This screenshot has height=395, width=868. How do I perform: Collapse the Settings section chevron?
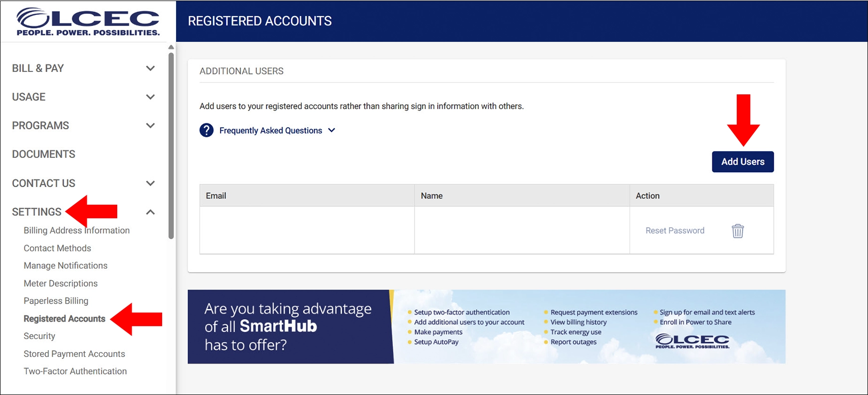150,212
